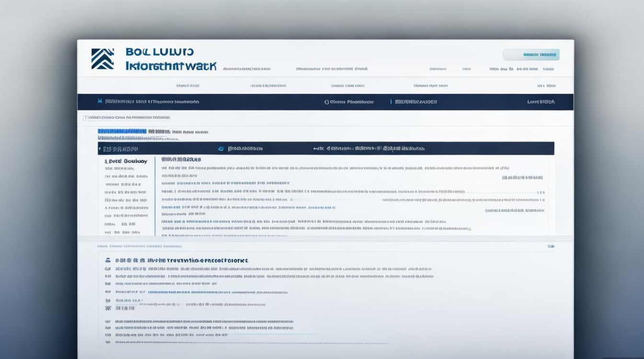Click the magnifier icon in the navy navigation bar
644x359 pixels.
tap(327, 102)
